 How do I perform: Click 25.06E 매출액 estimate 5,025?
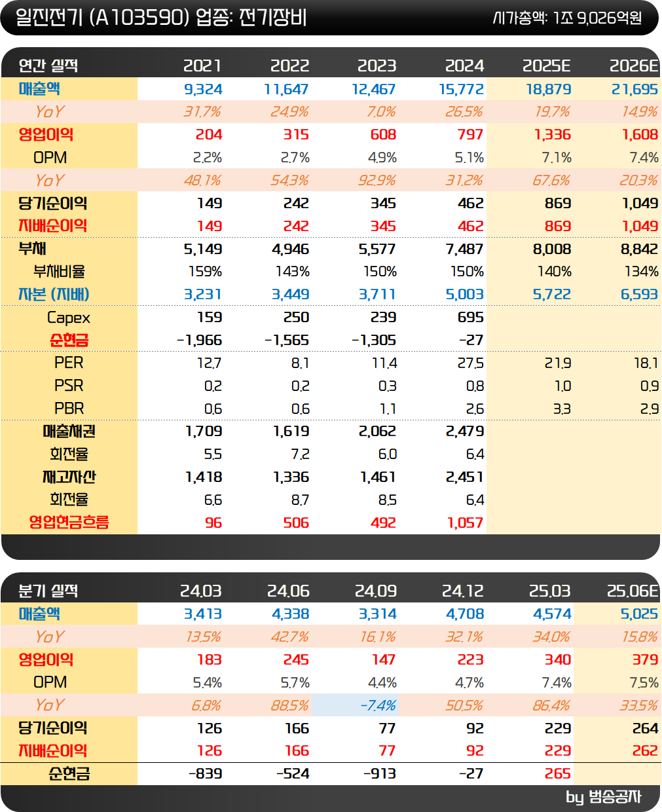click(639, 614)
